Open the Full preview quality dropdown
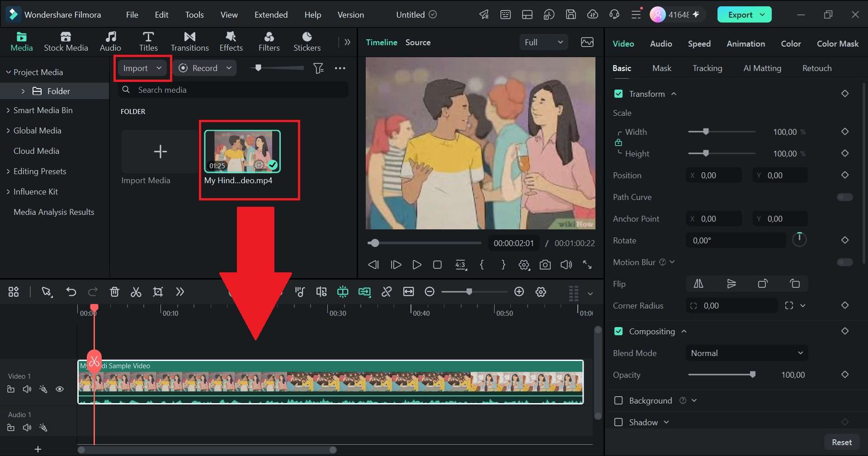Viewport: 868px width, 456px height. 544,42
